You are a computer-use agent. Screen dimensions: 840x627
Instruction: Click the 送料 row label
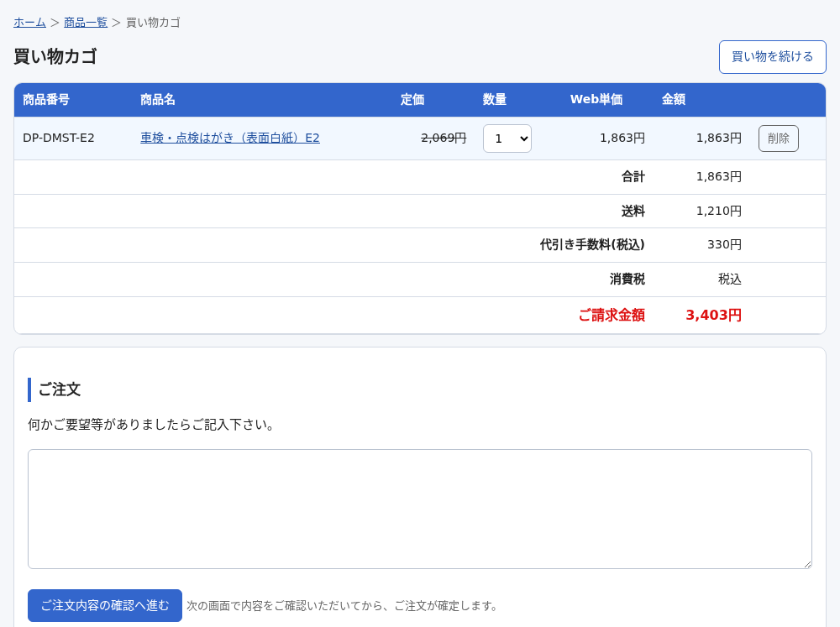coord(633,211)
